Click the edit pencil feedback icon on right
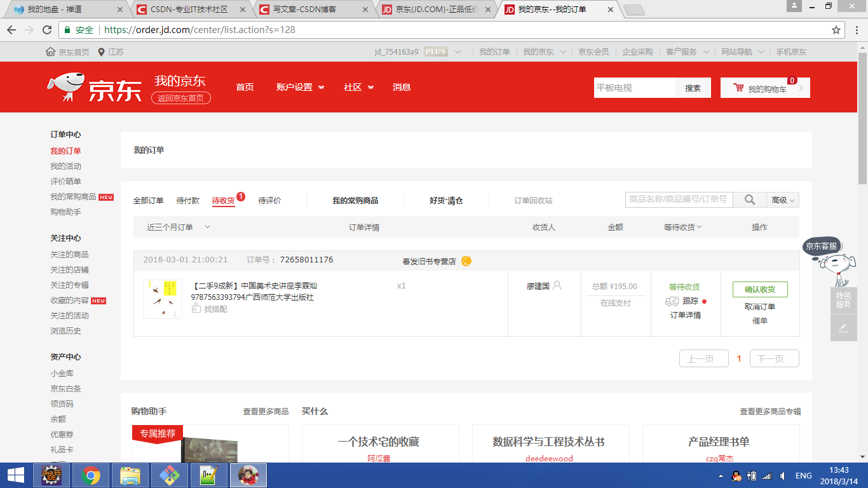Image resolution: width=868 pixels, height=488 pixels. point(843,328)
